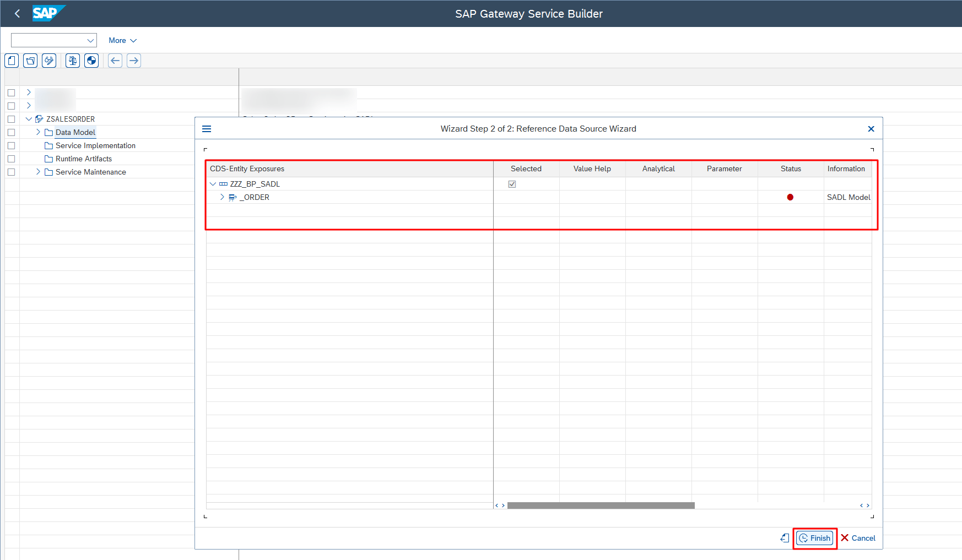This screenshot has width=962, height=560.
Task: Expand the _ORDER association node
Action: pyautogui.click(x=222, y=197)
